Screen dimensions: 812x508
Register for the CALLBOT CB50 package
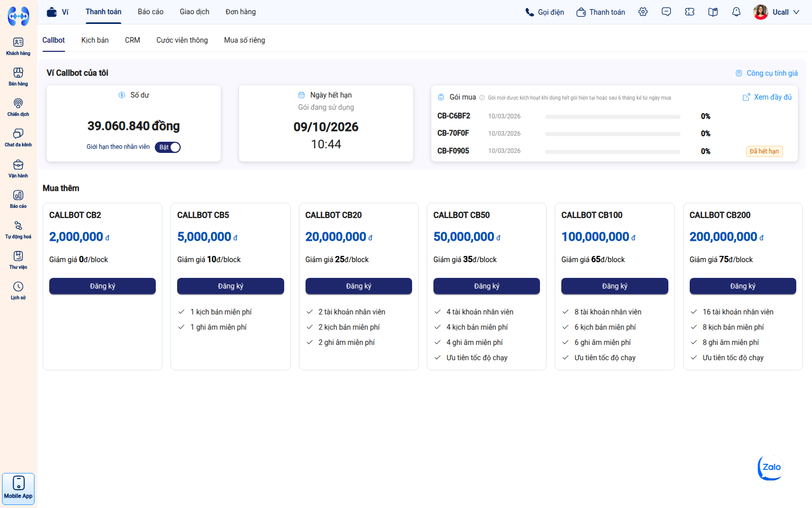[487, 286]
